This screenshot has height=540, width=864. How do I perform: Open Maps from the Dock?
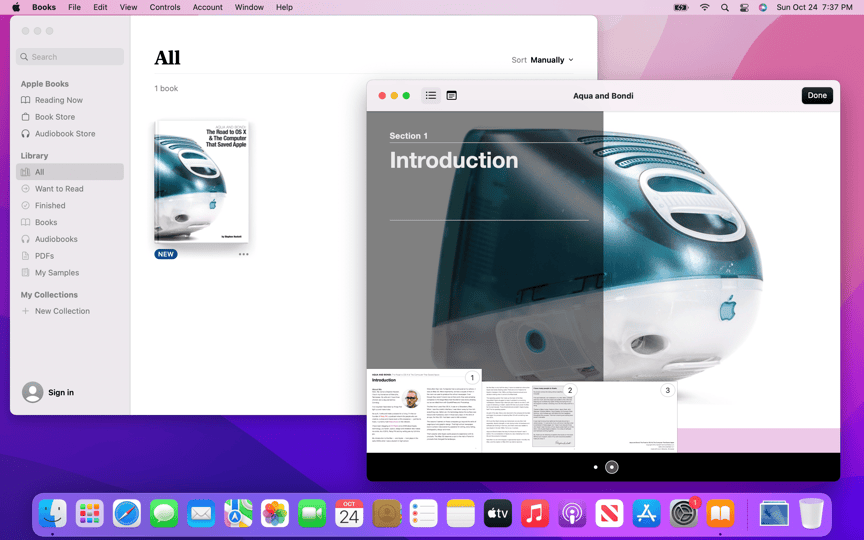pos(238,514)
